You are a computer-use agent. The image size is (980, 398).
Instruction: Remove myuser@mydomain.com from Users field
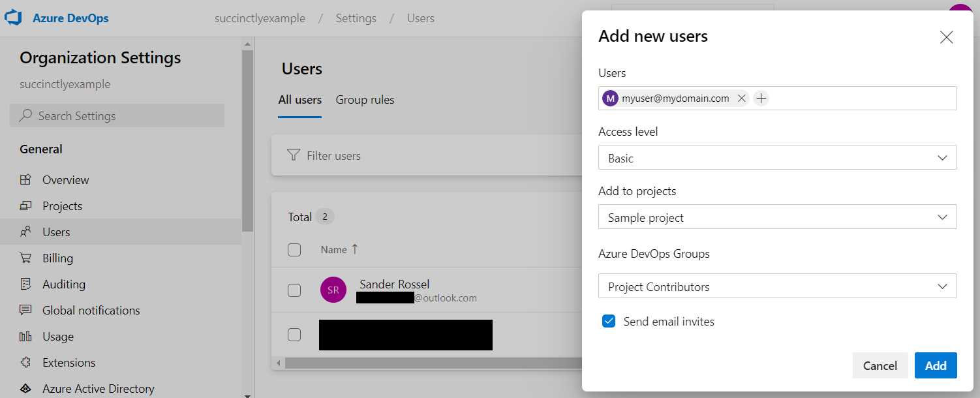(x=741, y=99)
